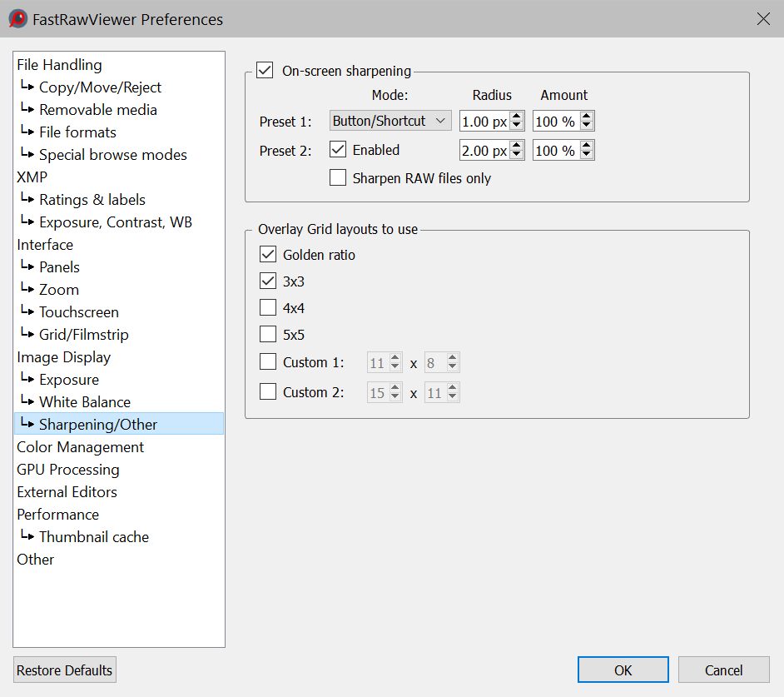Decrease Preset 2 Amount with down arrow
The width and height of the screenshot is (784, 697).
point(587,155)
